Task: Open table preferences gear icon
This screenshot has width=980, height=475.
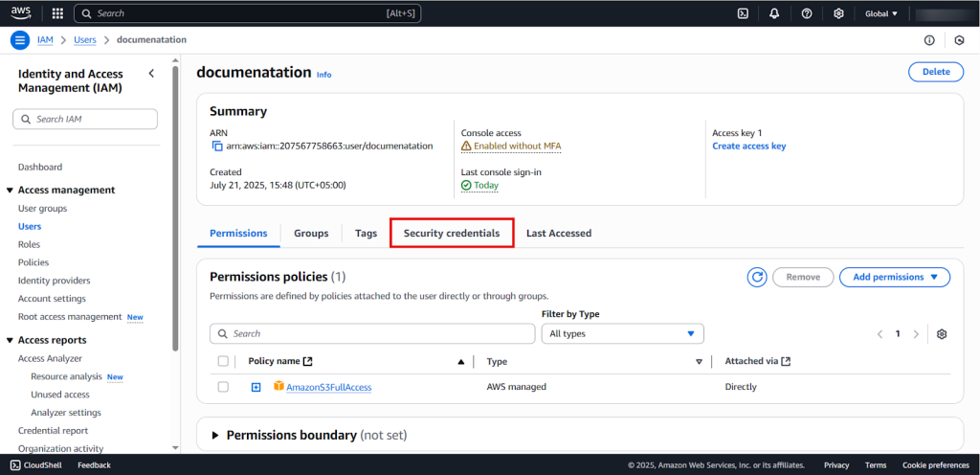Action: point(942,334)
